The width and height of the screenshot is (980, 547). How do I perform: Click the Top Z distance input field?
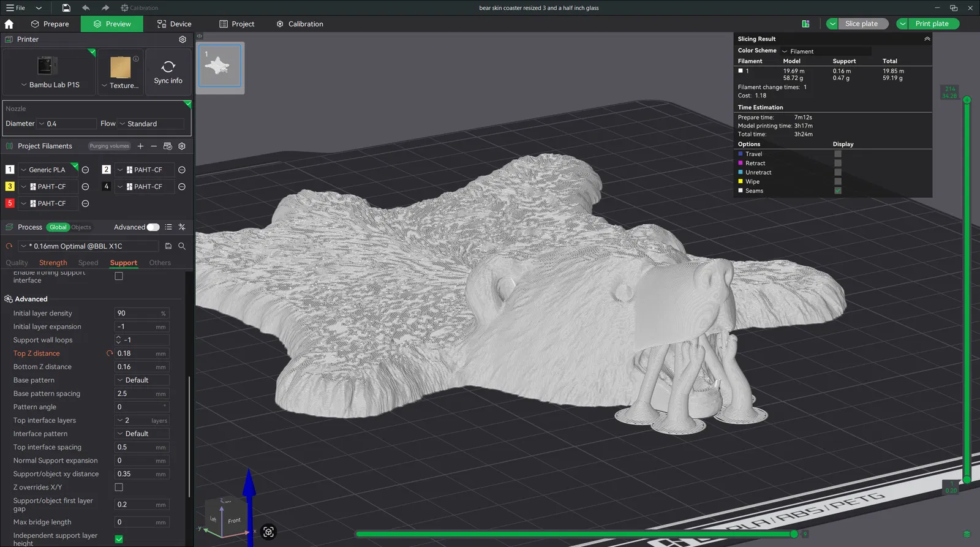pos(135,353)
